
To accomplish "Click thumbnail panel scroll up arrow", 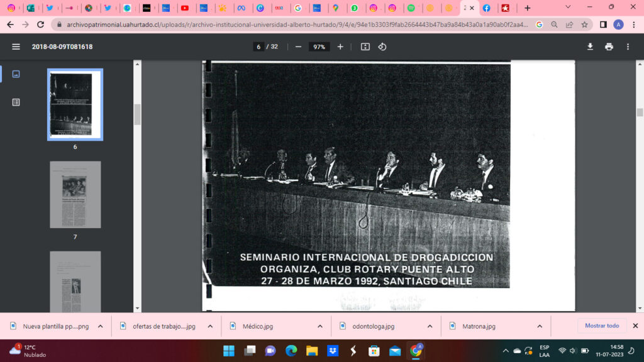I will pos(137,65).
